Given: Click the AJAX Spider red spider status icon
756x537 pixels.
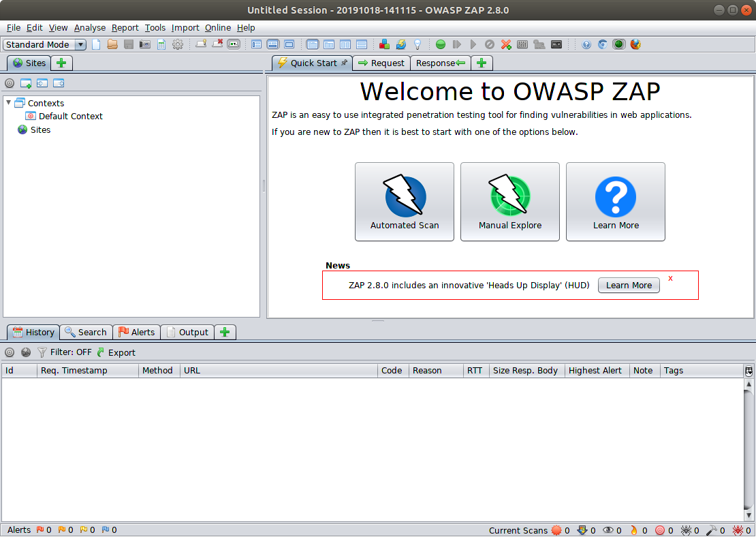Looking at the screenshot, I should click(737, 530).
